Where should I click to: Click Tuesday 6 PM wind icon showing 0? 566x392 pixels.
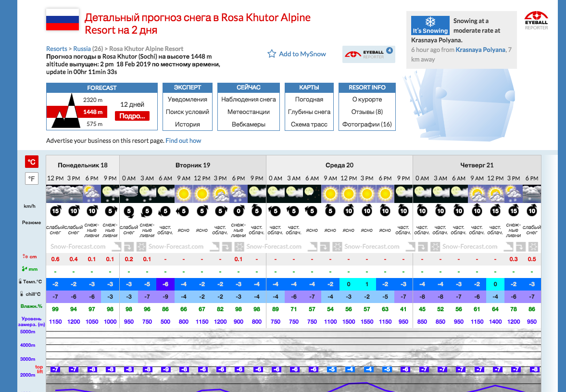click(x=239, y=211)
